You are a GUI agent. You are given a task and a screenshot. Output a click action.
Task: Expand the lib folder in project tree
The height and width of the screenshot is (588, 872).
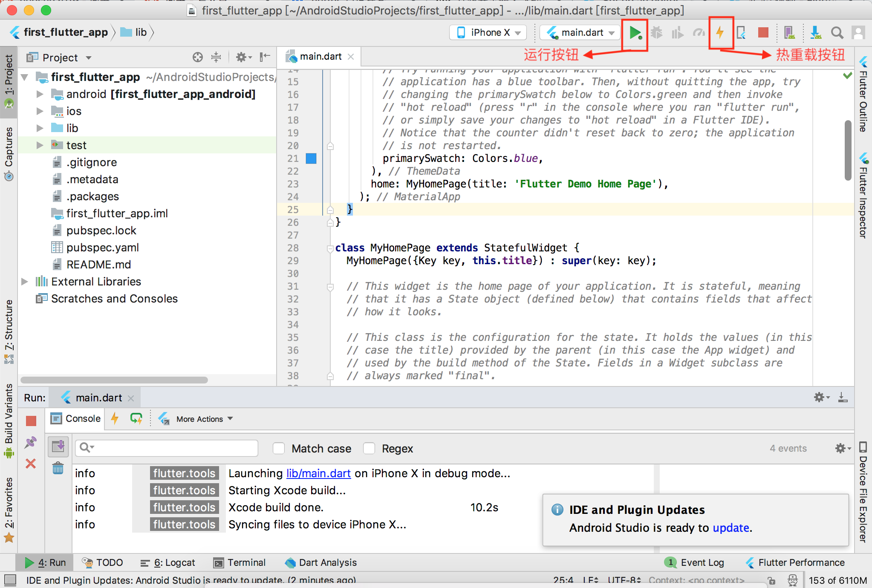pyautogui.click(x=40, y=128)
